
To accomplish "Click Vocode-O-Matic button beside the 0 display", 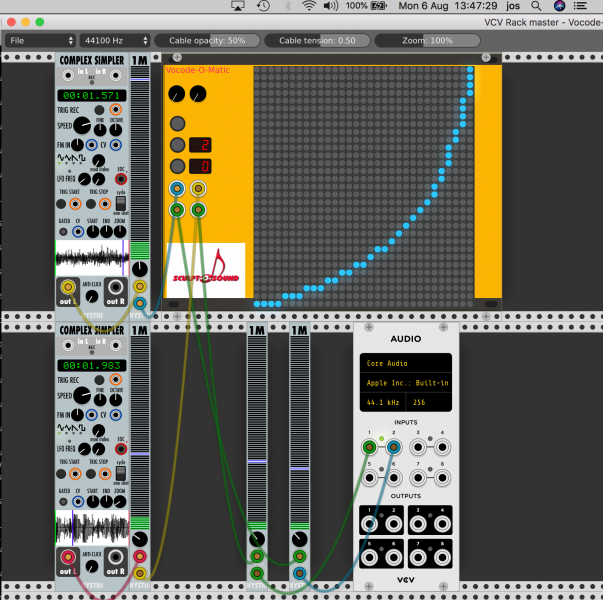I will [x=177, y=166].
